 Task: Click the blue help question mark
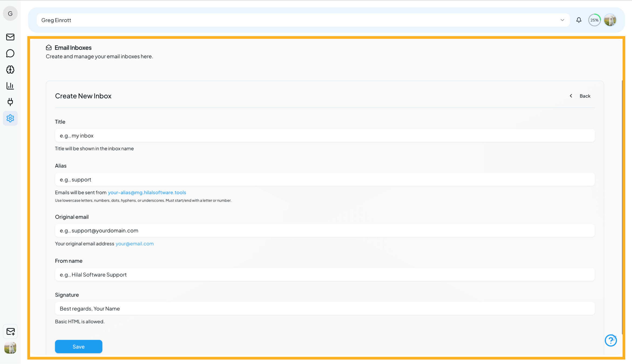coord(611,341)
